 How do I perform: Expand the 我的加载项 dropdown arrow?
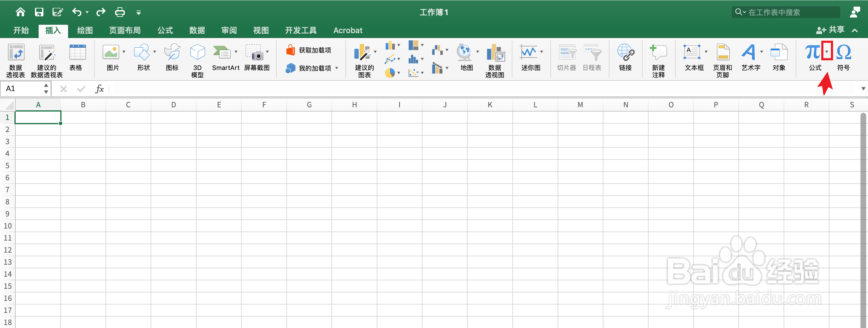[x=337, y=68]
